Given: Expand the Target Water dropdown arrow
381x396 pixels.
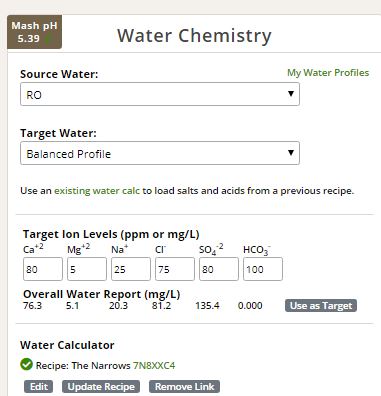Looking at the screenshot, I should pyautogui.click(x=291, y=153).
